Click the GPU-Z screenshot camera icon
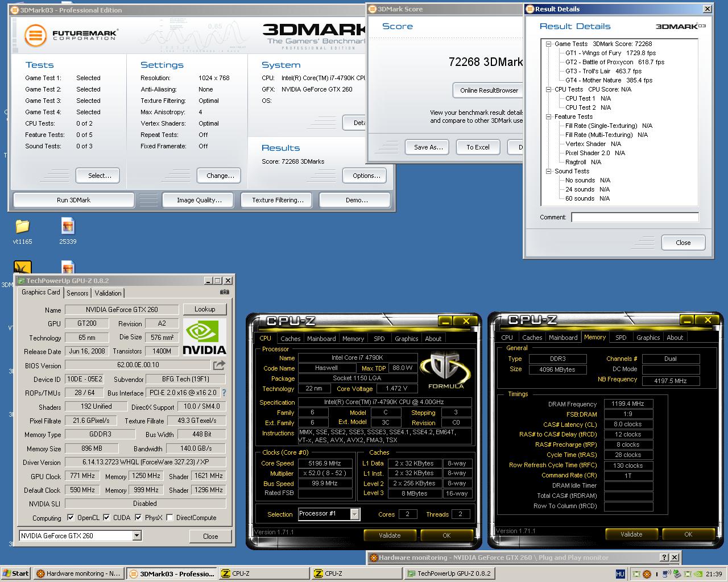Image resolution: width=728 pixels, height=582 pixels. [225, 292]
